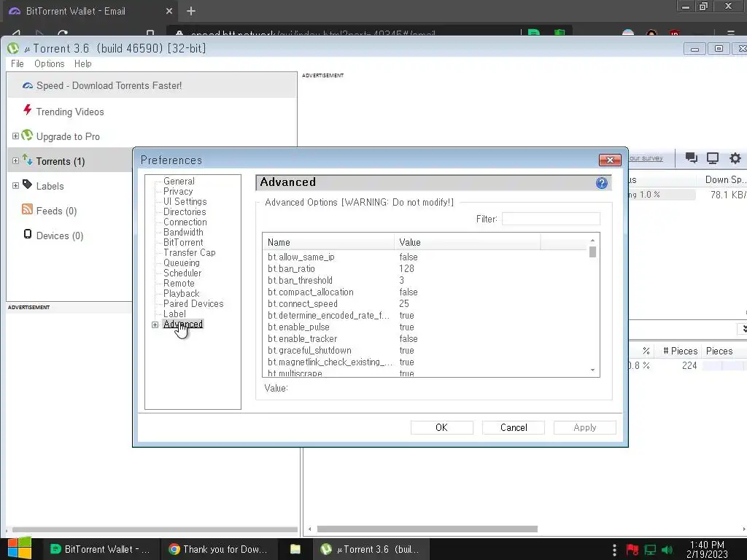Select bt.allow_same_ip option row
Viewport: 747px width, 560px height.
click(x=426, y=257)
